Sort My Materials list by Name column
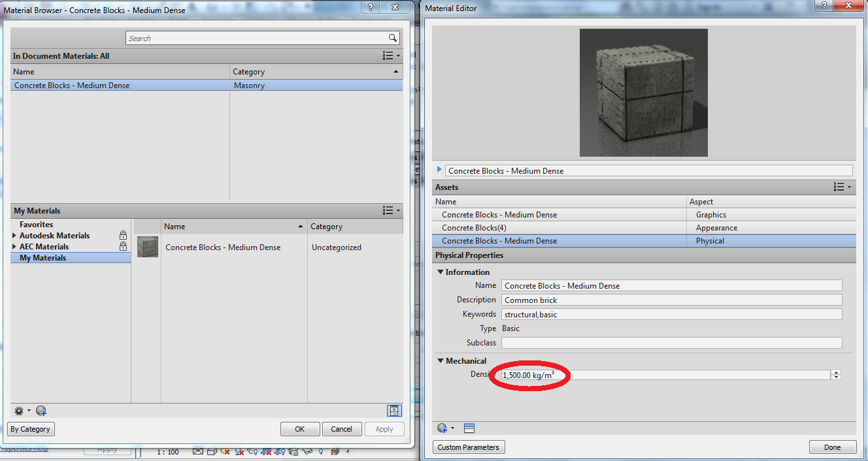 [x=233, y=227]
